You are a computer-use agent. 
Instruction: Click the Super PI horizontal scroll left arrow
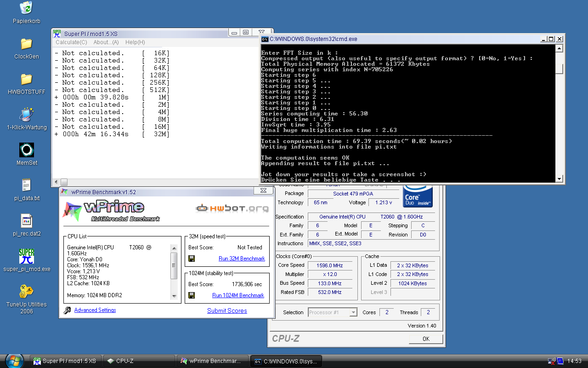coord(57,182)
